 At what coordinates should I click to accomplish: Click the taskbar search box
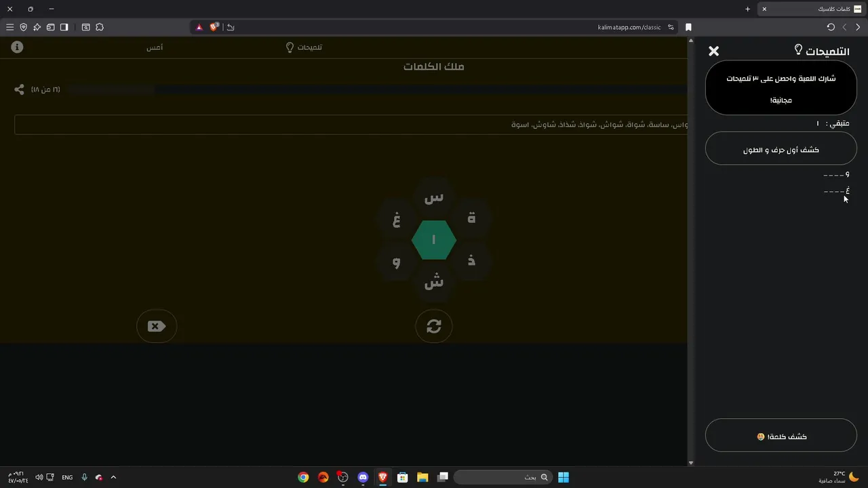(502, 477)
